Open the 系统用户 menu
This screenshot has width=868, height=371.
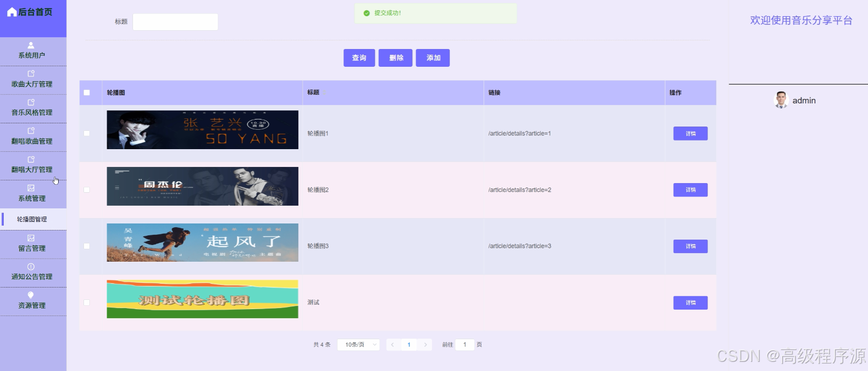click(x=33, y=52)
